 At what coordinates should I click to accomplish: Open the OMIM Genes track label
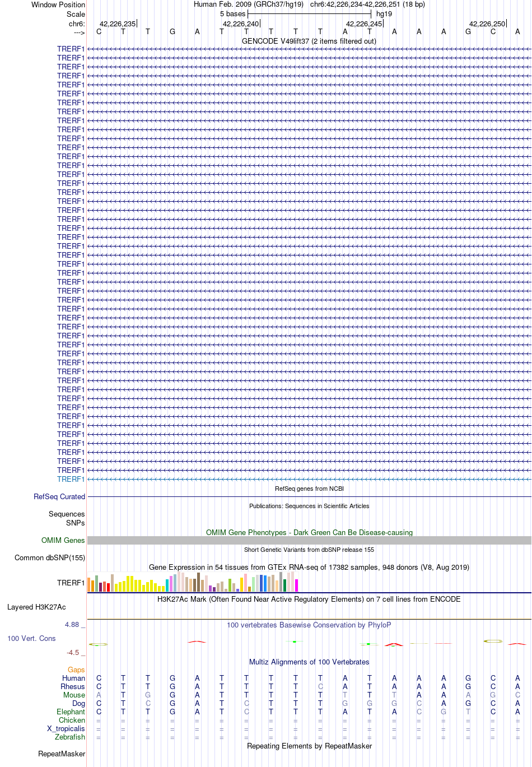tap(63, 540)
